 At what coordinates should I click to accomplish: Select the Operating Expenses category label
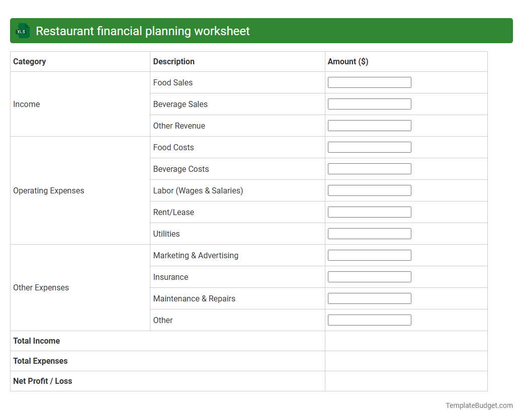pyautogui.click(x=48, y=190)
